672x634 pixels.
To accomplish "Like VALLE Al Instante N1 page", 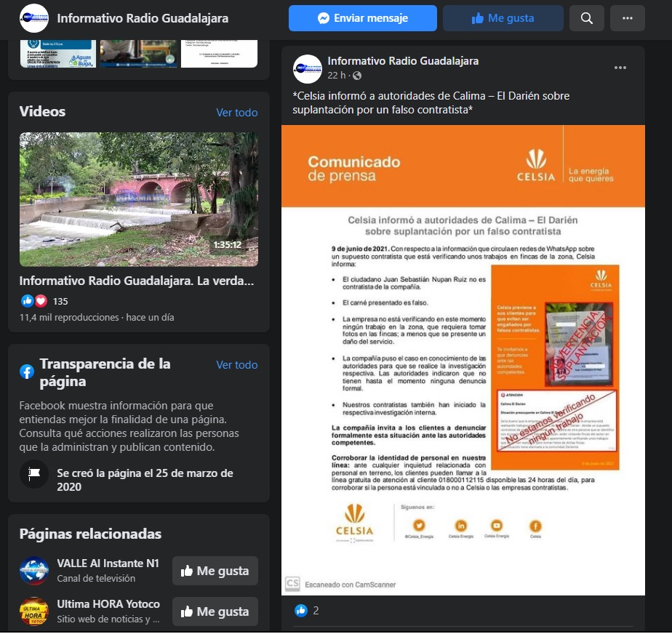I will 215,571.
